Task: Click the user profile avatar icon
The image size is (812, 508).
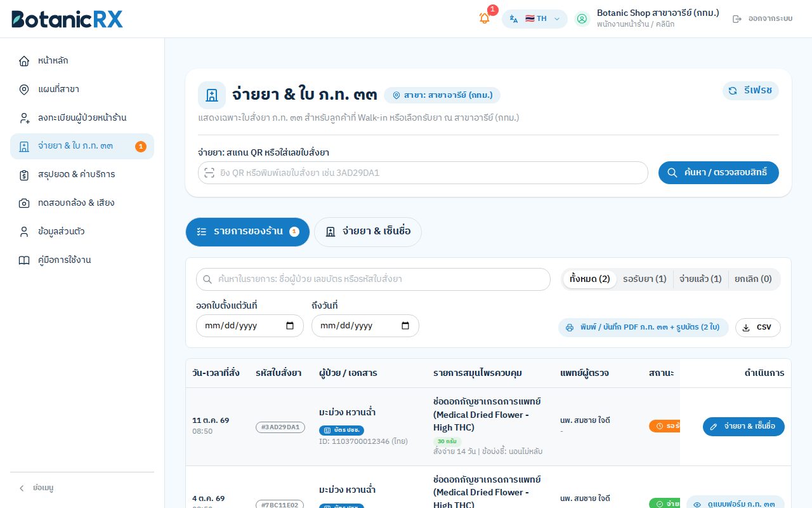Action: 582,18
